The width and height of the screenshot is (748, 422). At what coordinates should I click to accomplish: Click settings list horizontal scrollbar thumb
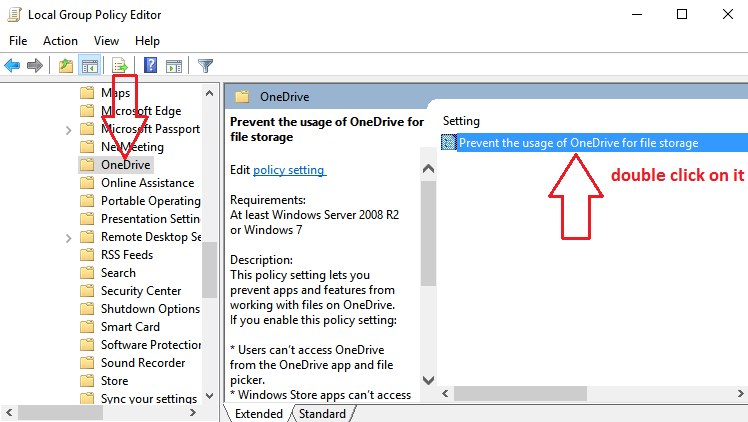[520, 393]
